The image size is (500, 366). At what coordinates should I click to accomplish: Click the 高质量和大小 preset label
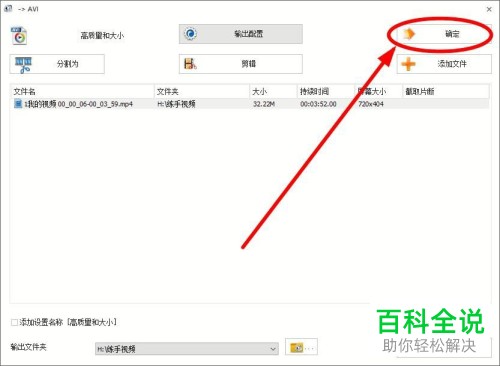(x=102, y=35)
